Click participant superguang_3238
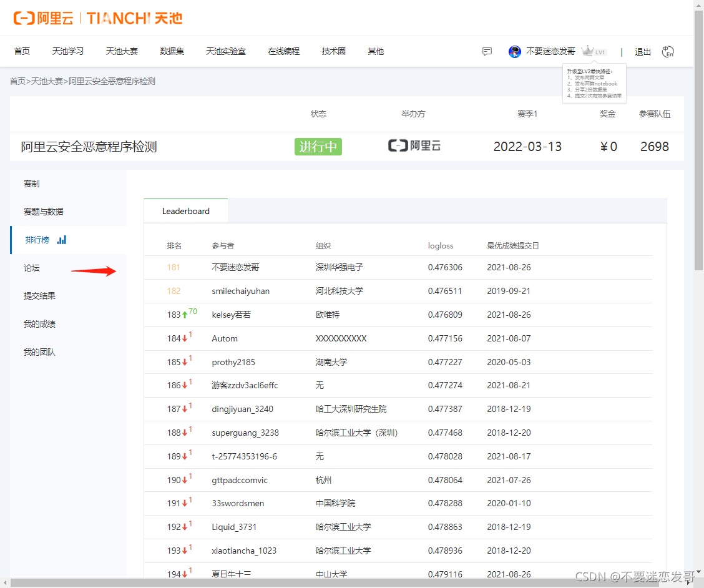 (x=245, y=433)
